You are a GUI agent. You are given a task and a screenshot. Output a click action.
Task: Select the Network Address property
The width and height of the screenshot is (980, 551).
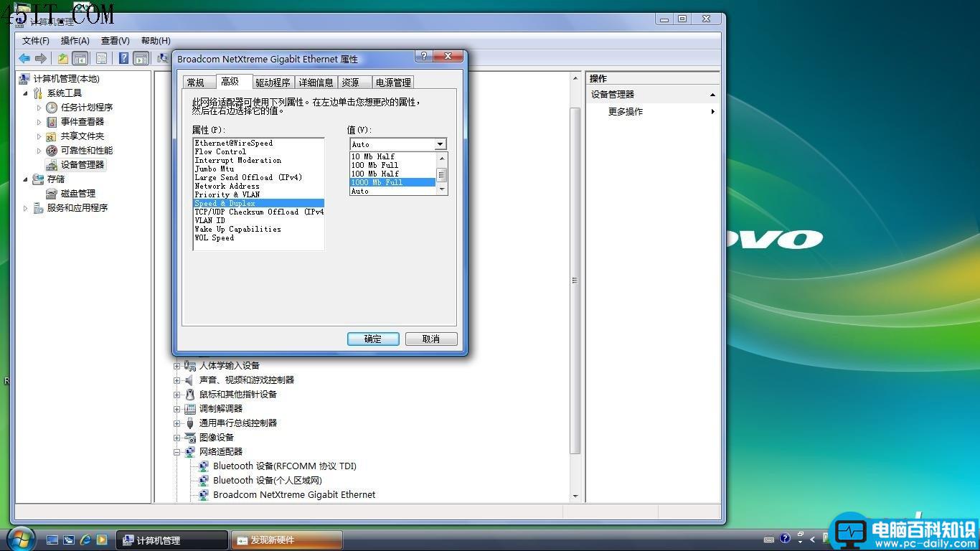258,186
